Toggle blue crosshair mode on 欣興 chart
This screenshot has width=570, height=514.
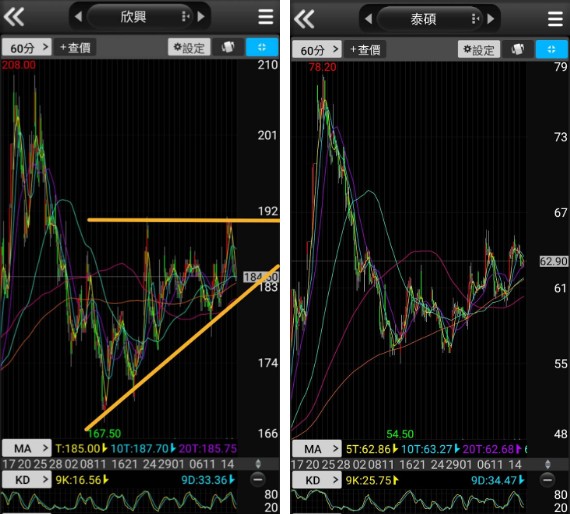pos(262,47)
